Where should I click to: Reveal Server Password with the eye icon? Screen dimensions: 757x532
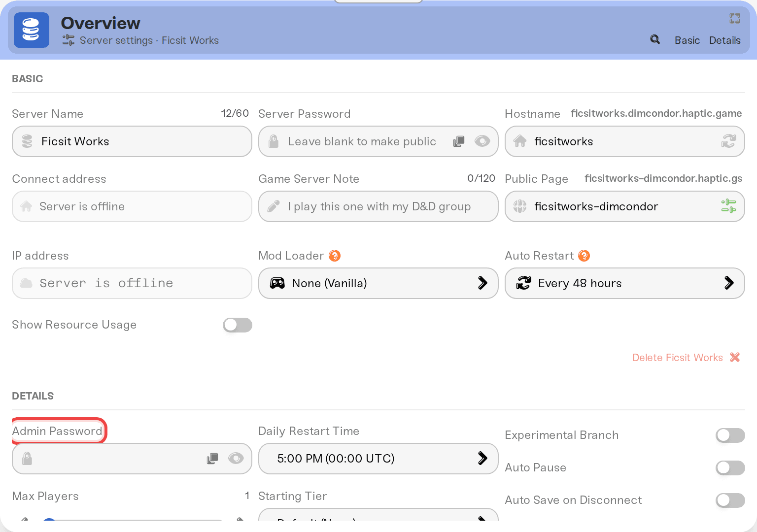coord(482,141)
